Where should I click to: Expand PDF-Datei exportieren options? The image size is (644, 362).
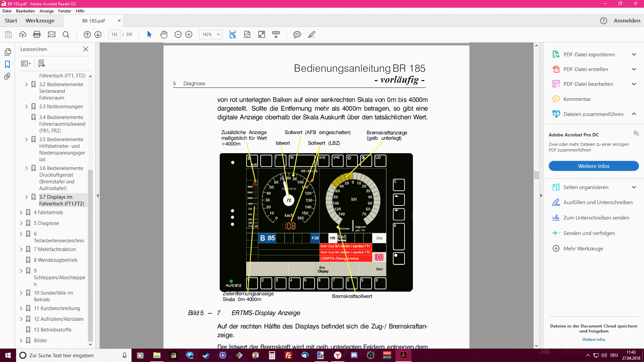coord(634,55)
